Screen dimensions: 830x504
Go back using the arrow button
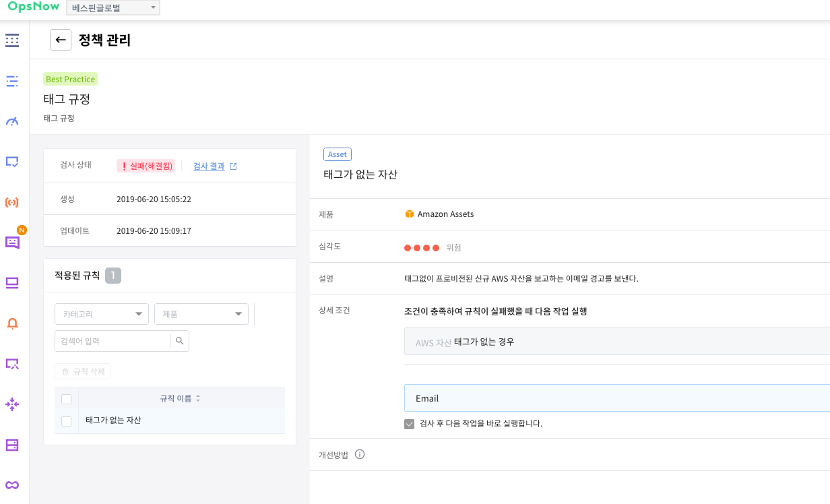[x=61, y=40]
